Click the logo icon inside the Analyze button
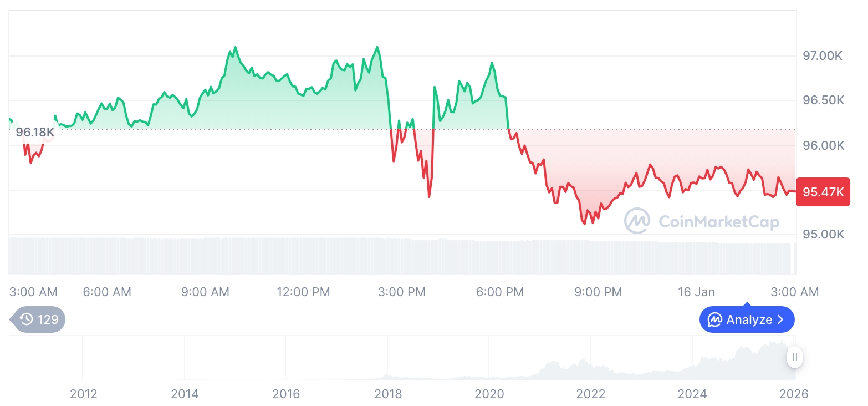 click(715, 319)
